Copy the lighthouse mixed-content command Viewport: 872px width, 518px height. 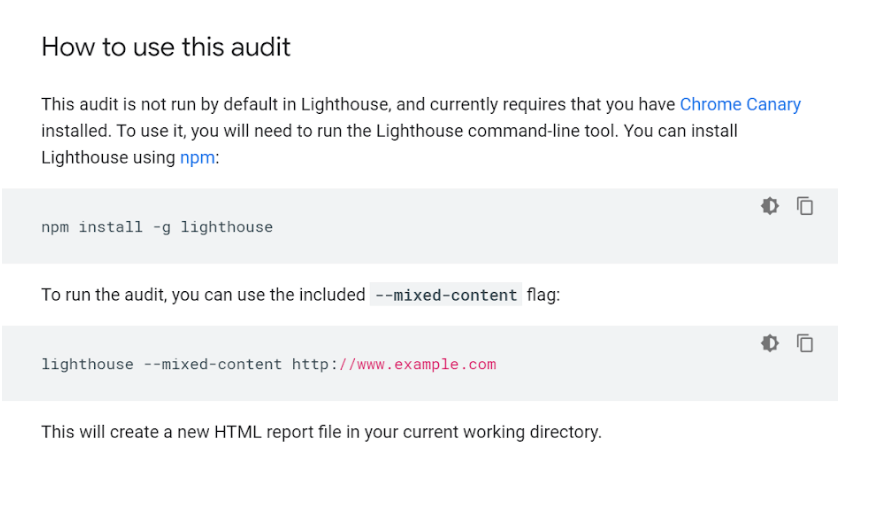pos(805,343)
